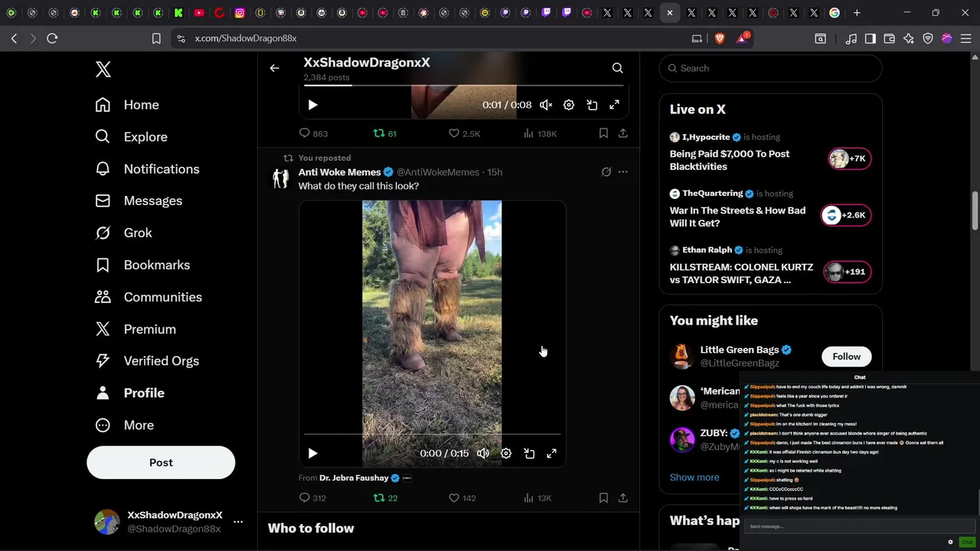This screenshot has height=551, width=980.
Task: Click the address bar URL x.com/ShadowDragon88x
Action: point(246,38)
